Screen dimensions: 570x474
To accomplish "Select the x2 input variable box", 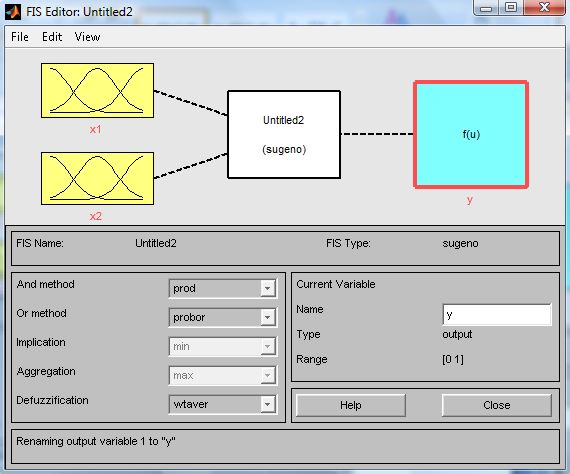I will click(97, 178).
